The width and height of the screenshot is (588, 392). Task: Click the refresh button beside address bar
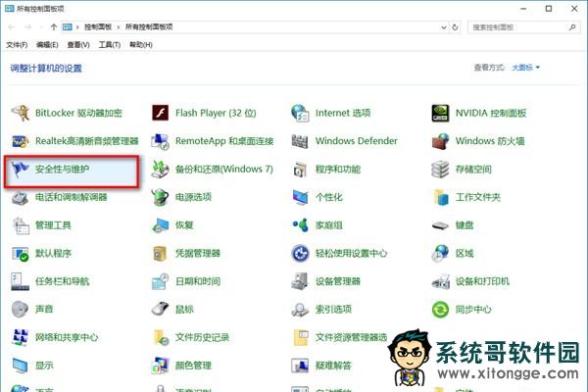[456, 27]
